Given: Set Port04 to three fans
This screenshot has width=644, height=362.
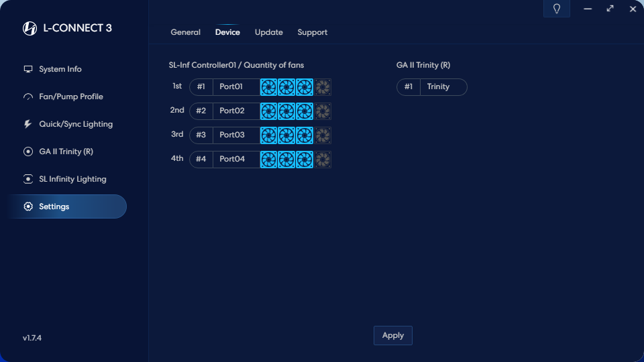Looking at the screenshot, I should coord(305,160).
